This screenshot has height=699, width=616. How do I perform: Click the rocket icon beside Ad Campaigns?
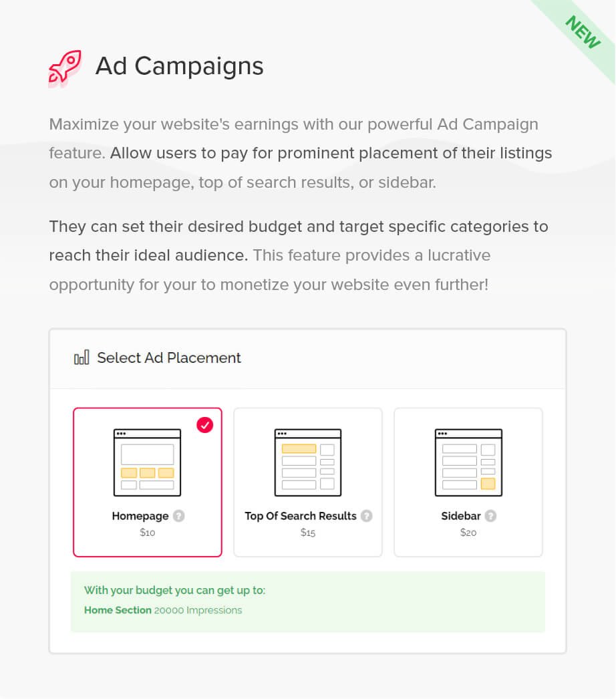[64, 67]
